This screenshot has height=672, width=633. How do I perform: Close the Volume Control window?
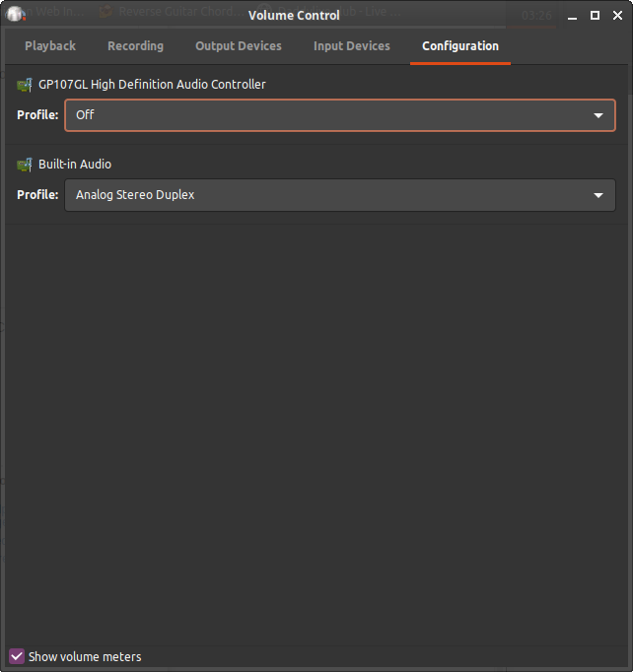click(618, 16)
